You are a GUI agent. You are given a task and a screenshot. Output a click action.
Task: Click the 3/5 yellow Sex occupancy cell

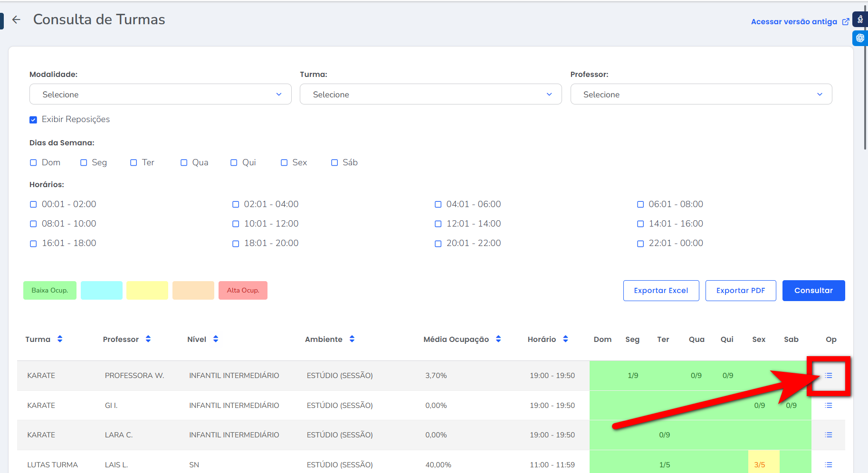pyautogui.click(x=759, y=464)
